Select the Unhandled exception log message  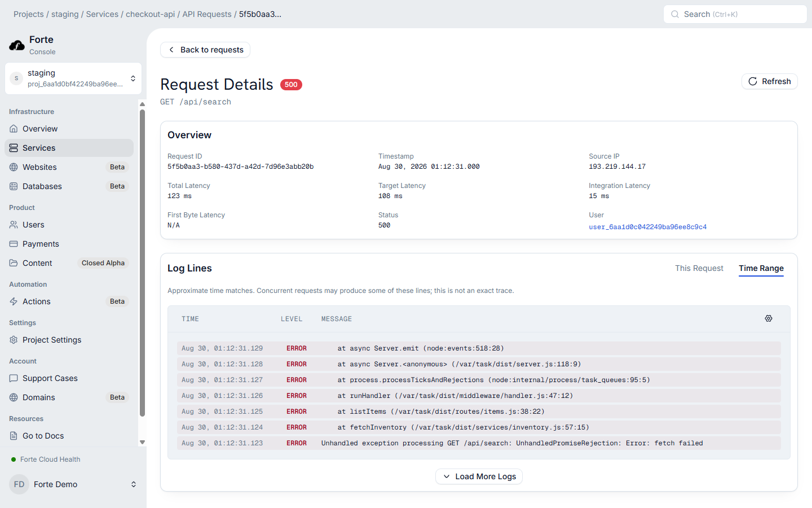pyautogui.click(x=512, y=443)
